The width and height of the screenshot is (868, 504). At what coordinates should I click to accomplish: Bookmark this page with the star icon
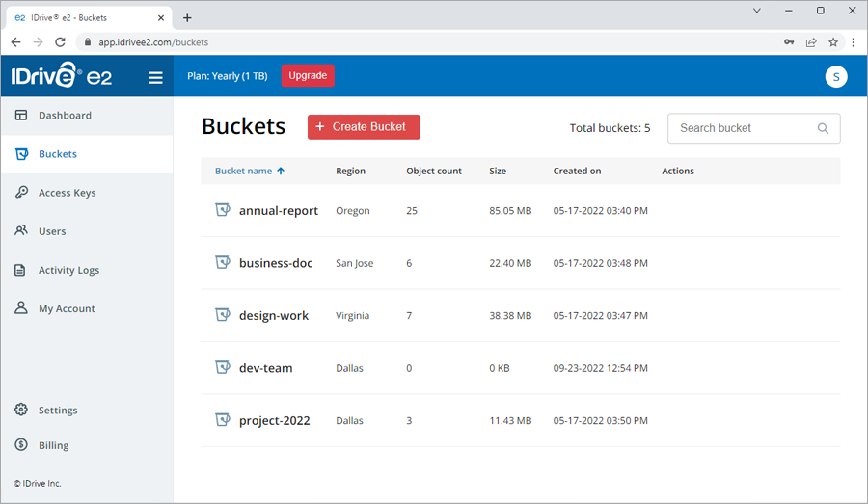point(833,42)
